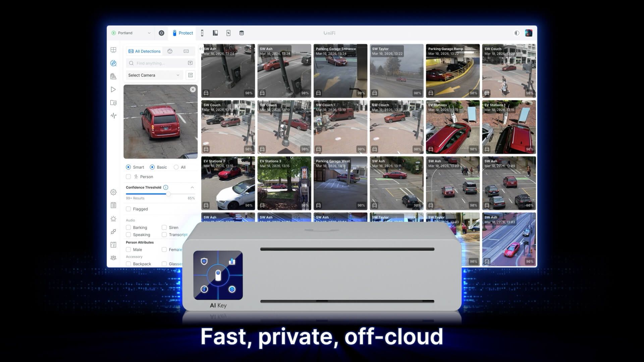Switch to the Protect tab
Image resolution: width=644 pixels, height=362 pixels.
(183, 33)
